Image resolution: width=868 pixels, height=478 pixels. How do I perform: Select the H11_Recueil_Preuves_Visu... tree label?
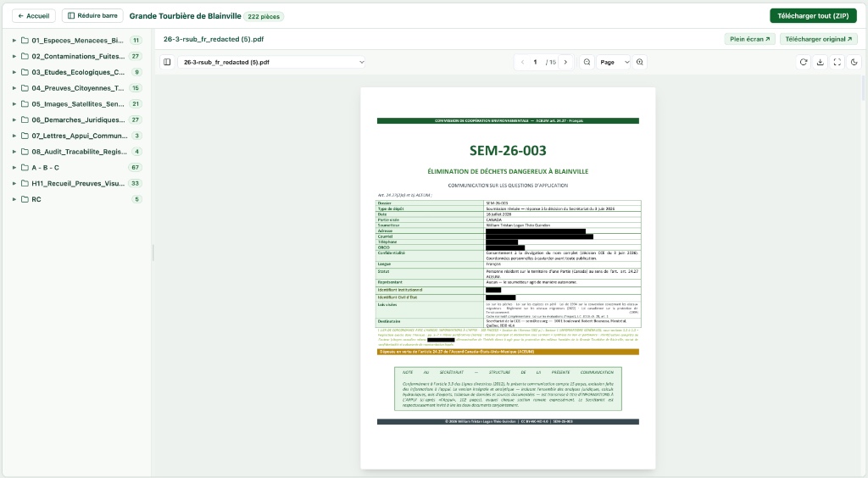coord(78,183)
